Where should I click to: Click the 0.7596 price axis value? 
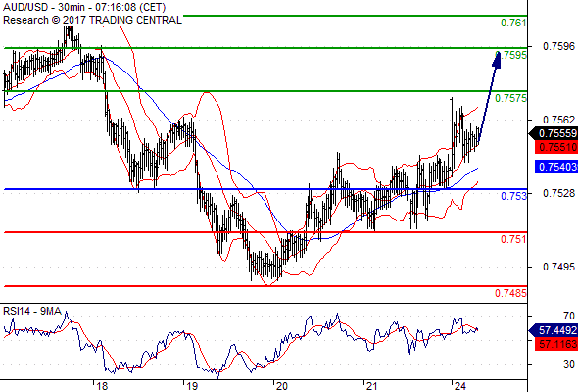point(558,46)
